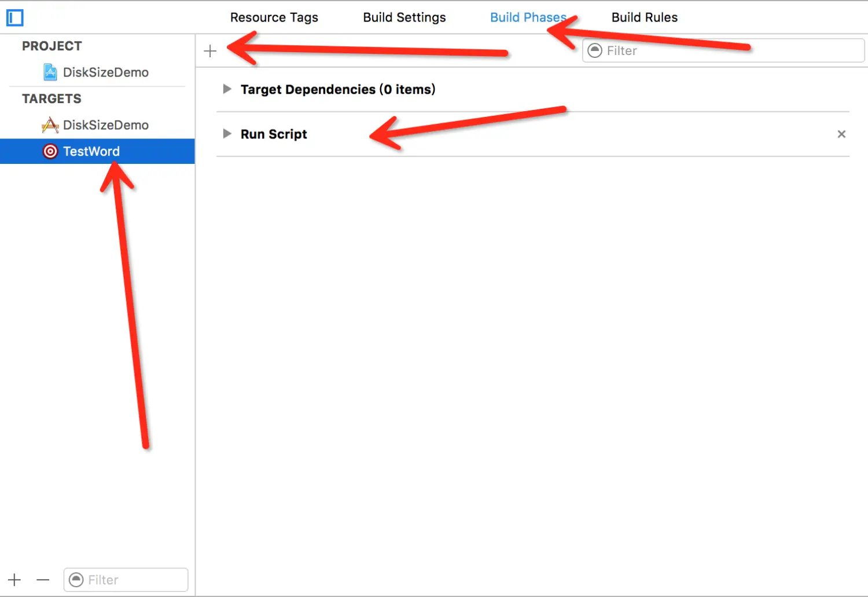Click the DiskSizeDemo project file icon
This screenshot has width=868, height=597.
click(x=50, y=72)
